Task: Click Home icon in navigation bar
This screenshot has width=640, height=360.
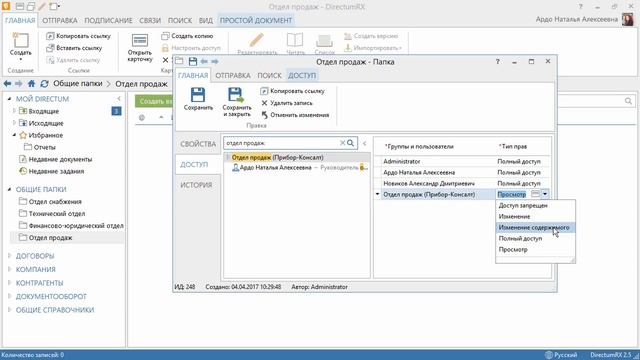Action: [31, 84]
